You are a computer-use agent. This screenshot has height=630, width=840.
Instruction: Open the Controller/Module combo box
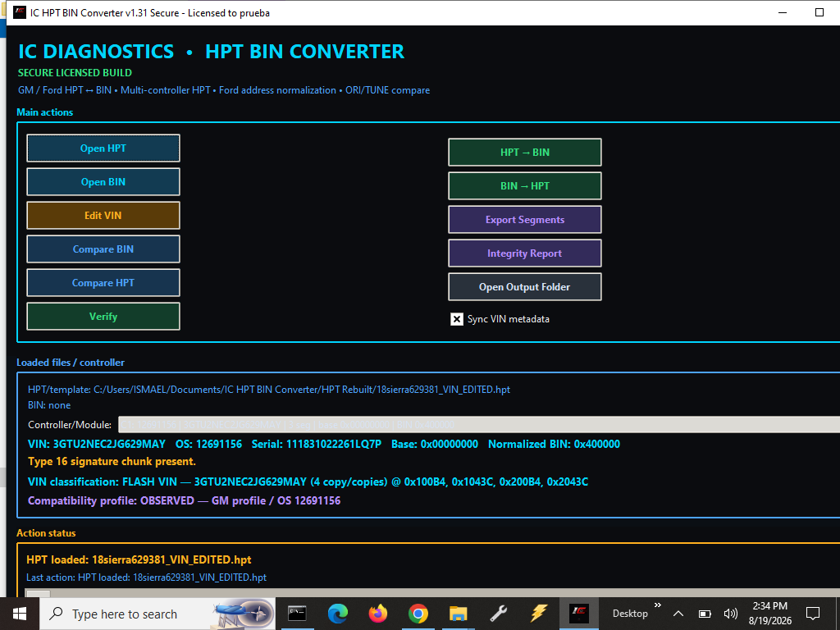(x=478, y=425)
